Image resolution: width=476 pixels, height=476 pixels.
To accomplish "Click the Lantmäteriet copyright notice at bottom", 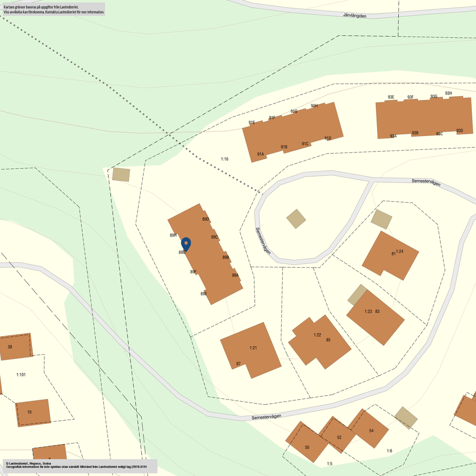I will pos(79,465).
